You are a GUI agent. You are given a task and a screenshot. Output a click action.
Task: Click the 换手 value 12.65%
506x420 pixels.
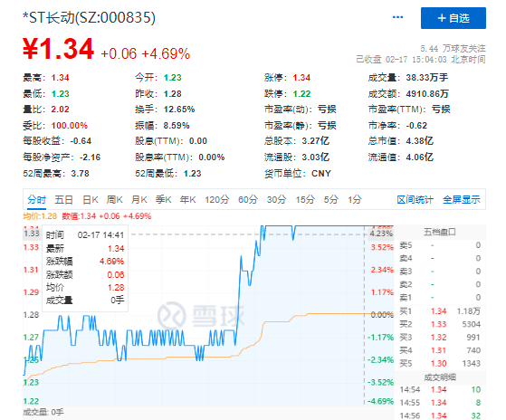[179, 110]
